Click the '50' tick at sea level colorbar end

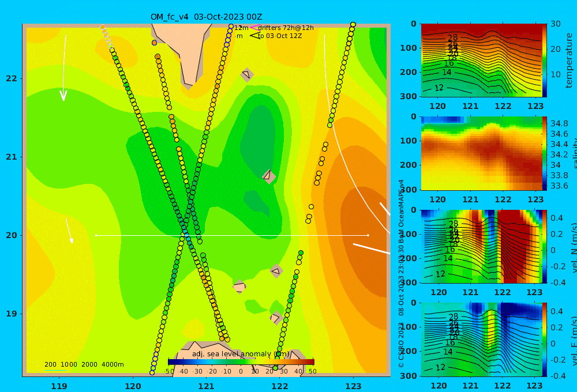pos(312,371)
